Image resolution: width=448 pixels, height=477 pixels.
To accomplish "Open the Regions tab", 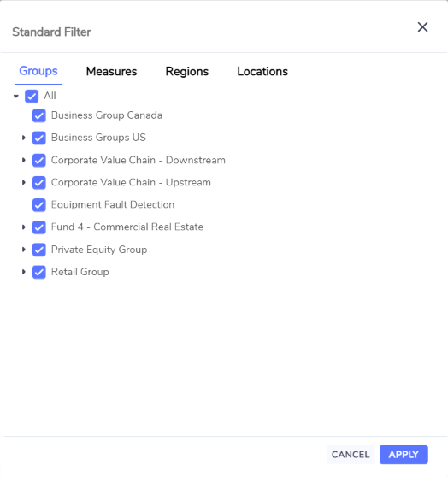I will (x=187, y=72).
